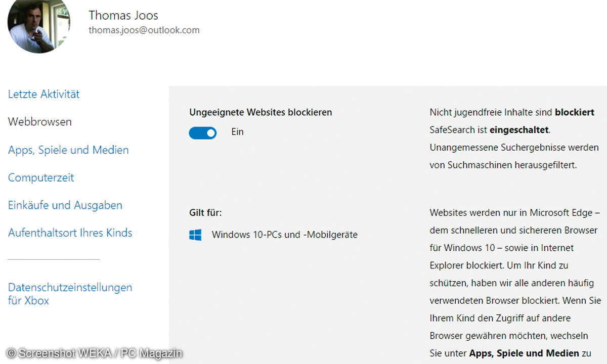Click the thomas.joos@outlook.com email address
The height and width of the screenshot is (364, 607).
point(144,30)
